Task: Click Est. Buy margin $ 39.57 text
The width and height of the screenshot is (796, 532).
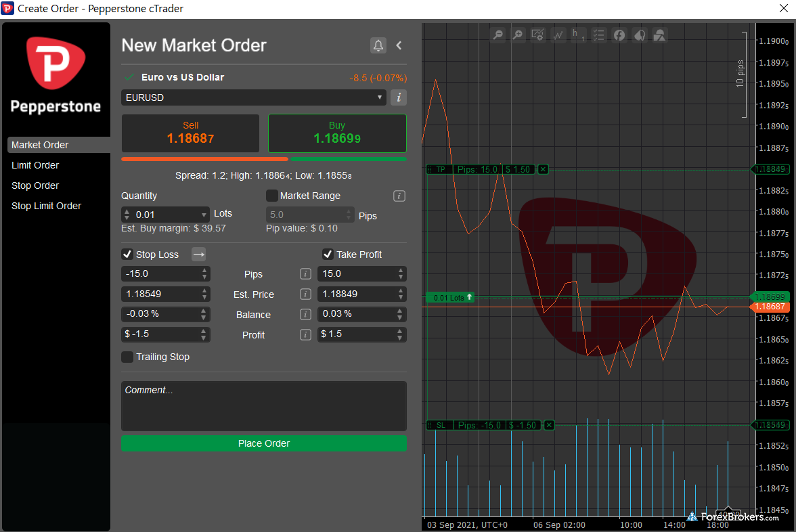Action: (x=173, y=229)
